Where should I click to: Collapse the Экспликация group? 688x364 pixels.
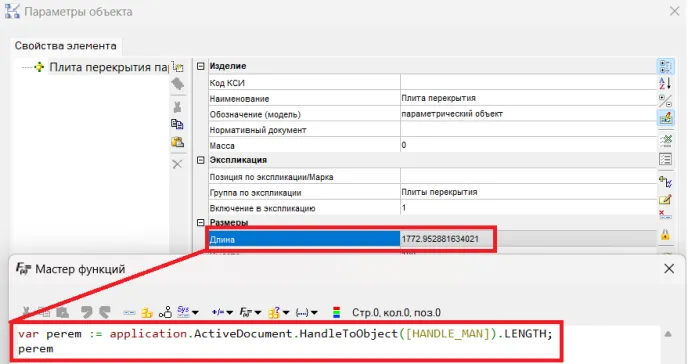pos(201,160)
